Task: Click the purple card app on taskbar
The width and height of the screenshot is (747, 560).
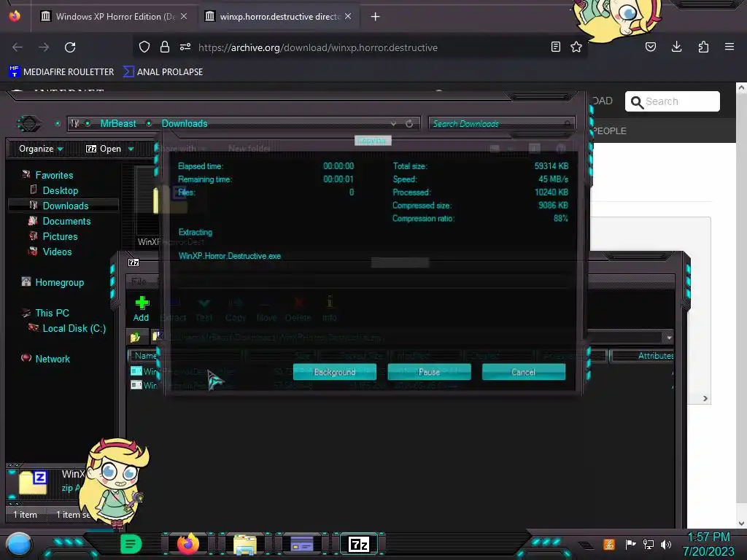Action: click(x=302, y=544)
